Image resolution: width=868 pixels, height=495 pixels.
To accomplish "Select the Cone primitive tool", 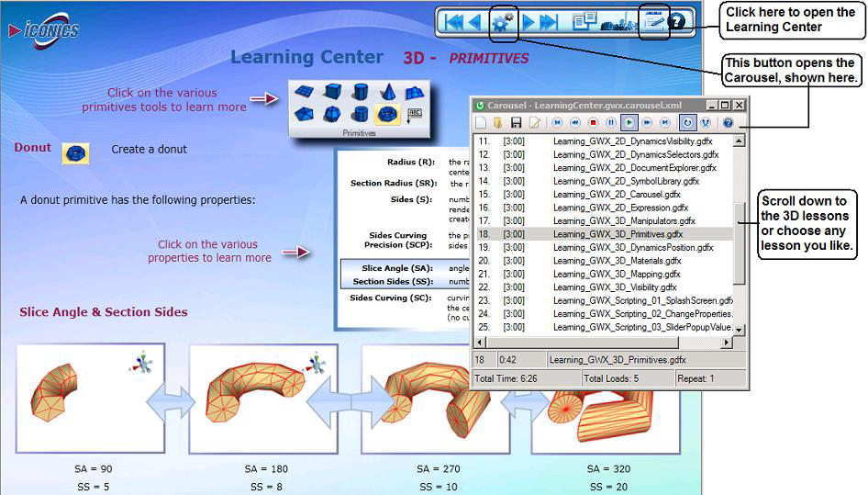I will 388,92.
